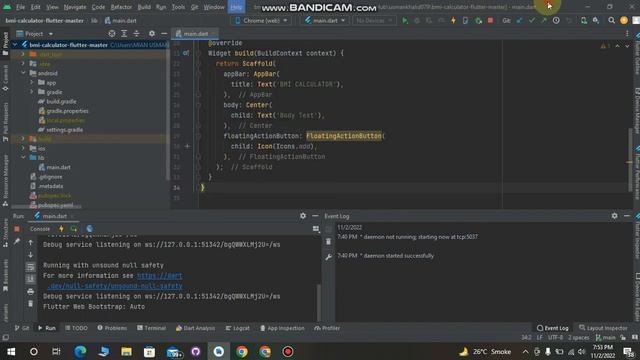
Task: Open Chrome from Windows taskbar
Action: 242,351
